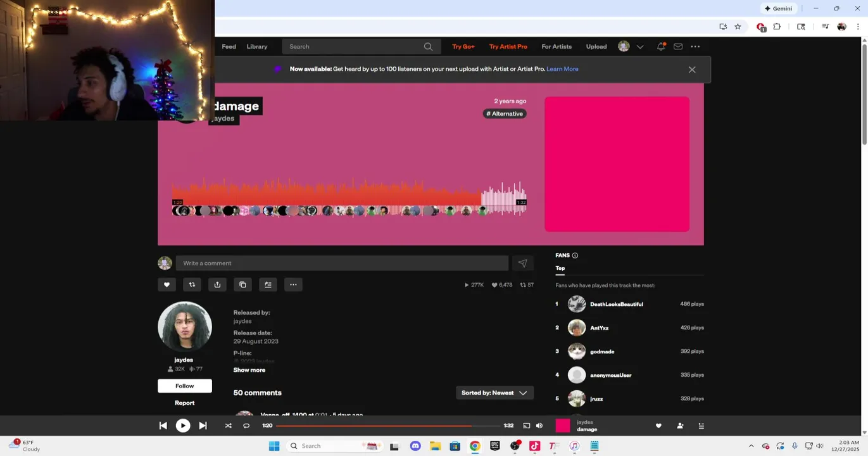This screenshot has height=456, width=868.
Task: Open the more options ellipsis under comment box
Action: (x=293, y=284)
